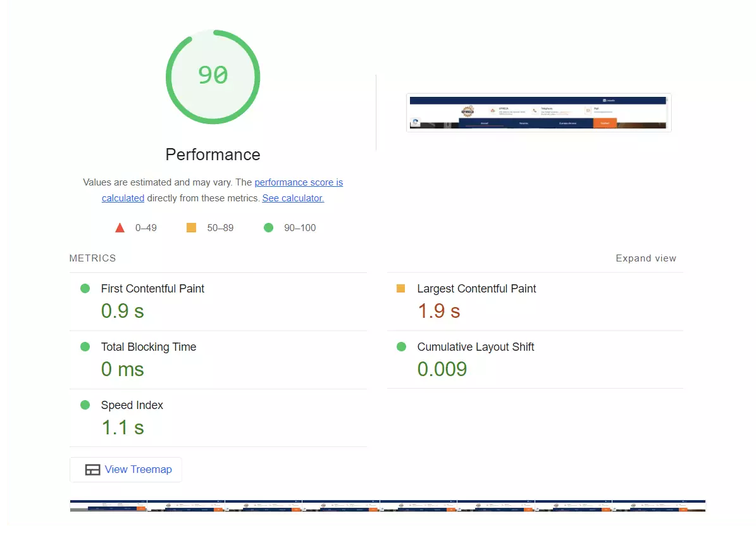Click the View Treemap button
This screenshot has width=756, height=535.
point(126,469)
